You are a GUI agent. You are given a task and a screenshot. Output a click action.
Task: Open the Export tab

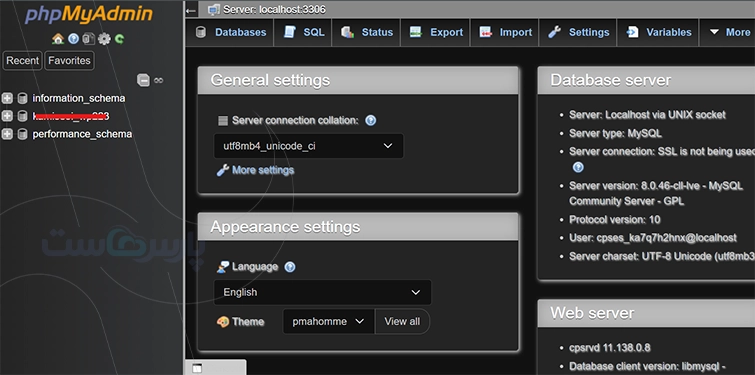pos(435,32)
